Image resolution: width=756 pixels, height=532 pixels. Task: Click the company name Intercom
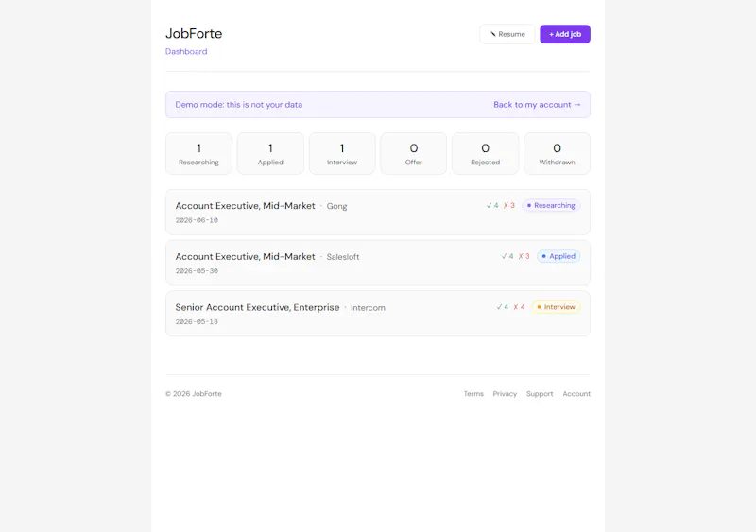pos(368,308)
